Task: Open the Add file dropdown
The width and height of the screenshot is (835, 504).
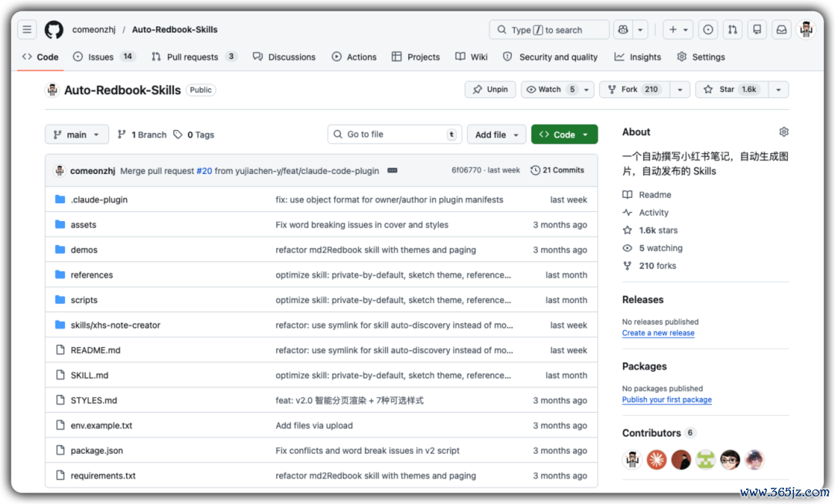Action: point(496,135)
